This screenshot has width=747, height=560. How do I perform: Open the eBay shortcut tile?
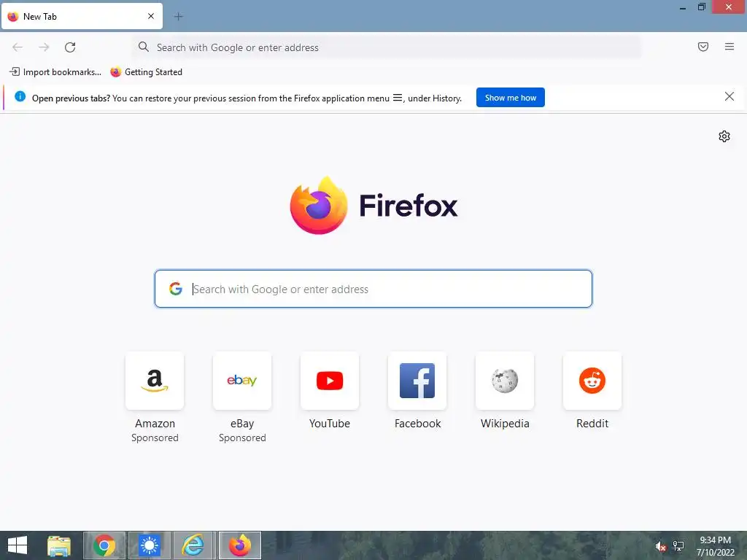(242, 381)
